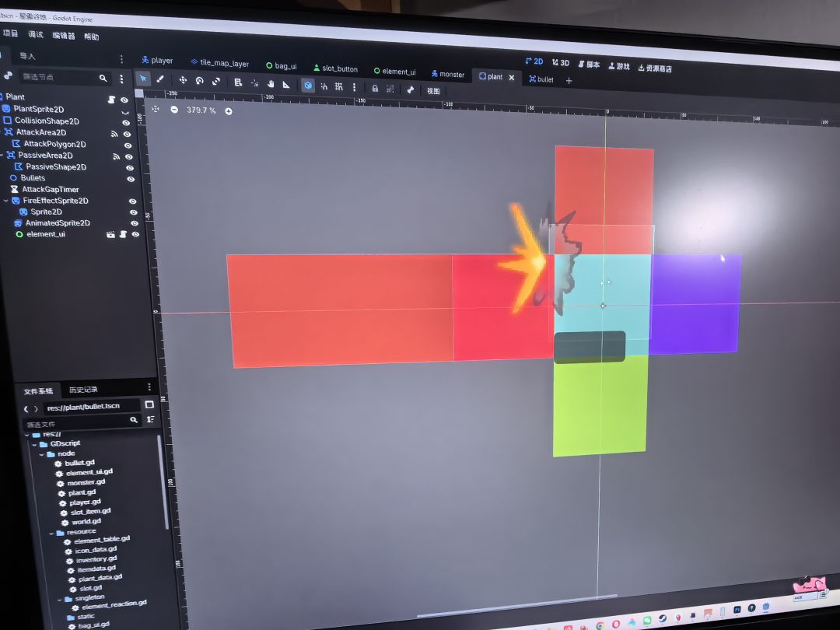
Task: Open the AttackArea2D signals icon
Action: [114, 134]
